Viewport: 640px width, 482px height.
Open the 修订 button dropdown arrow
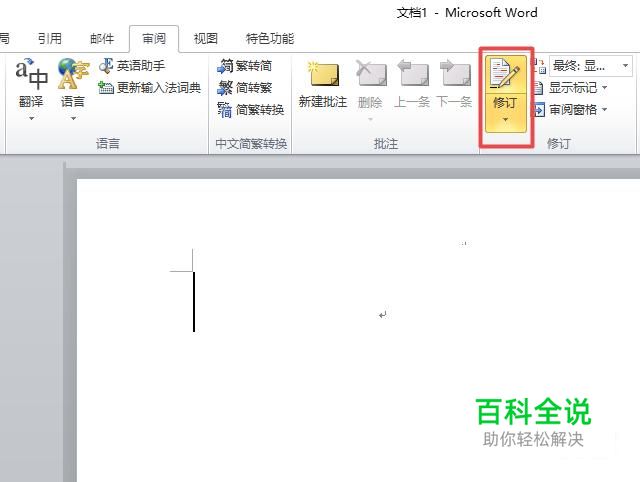(x=505, y=120)
